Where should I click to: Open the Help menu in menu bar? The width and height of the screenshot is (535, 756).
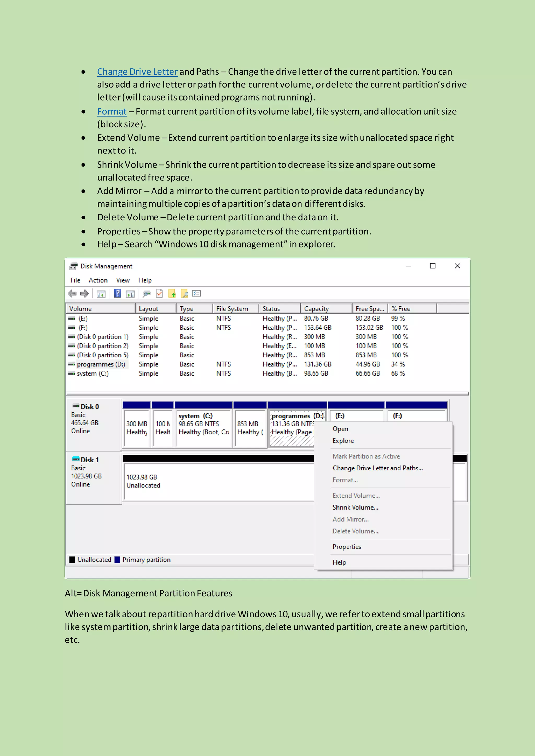coord(145,280)
